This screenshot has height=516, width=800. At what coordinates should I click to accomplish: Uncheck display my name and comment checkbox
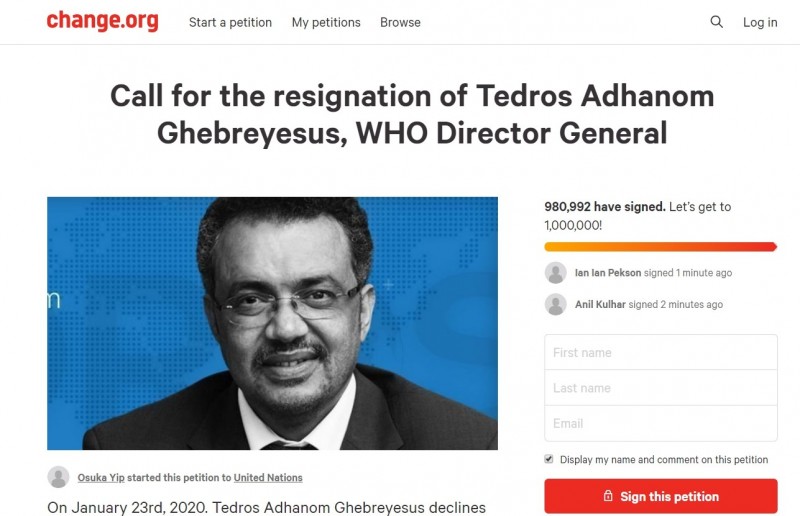coord(549,459)
